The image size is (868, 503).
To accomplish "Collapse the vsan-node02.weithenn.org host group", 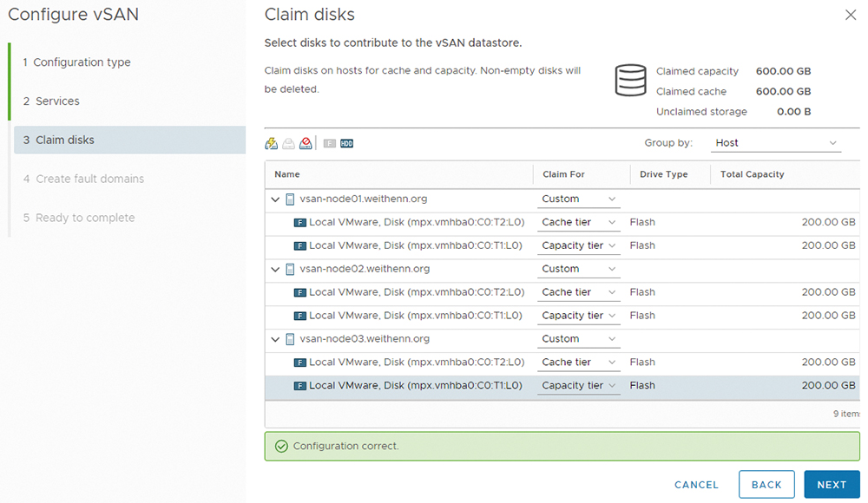I will [x=275, y=270].
